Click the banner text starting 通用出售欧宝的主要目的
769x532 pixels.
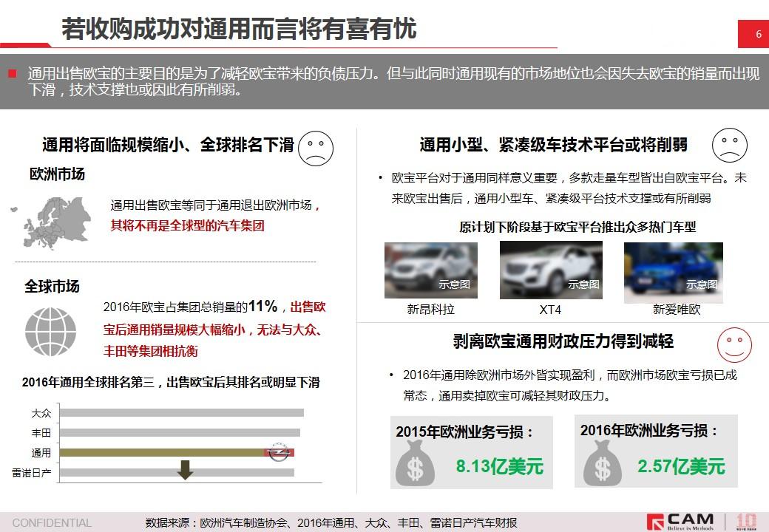pyautogui.click(x=393, y=82)
